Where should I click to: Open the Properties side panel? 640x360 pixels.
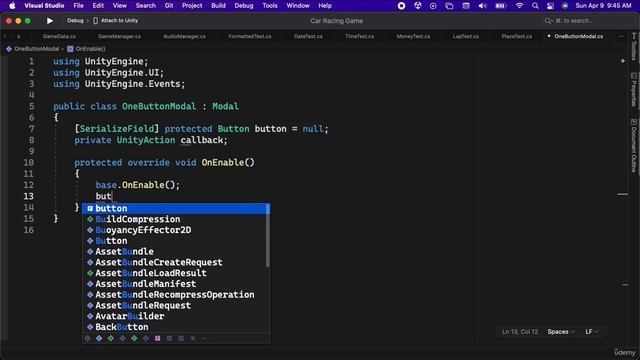tap(633, 90)
